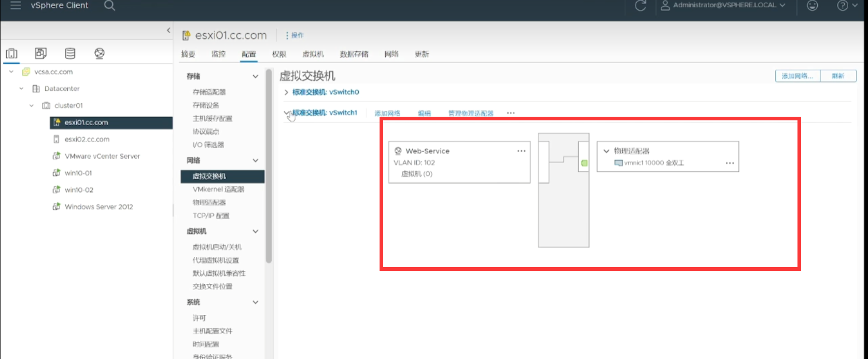Screen dimensions: 868x359
Task: Open I/O 筛选器 settings
Action: [x=208, y=145]
